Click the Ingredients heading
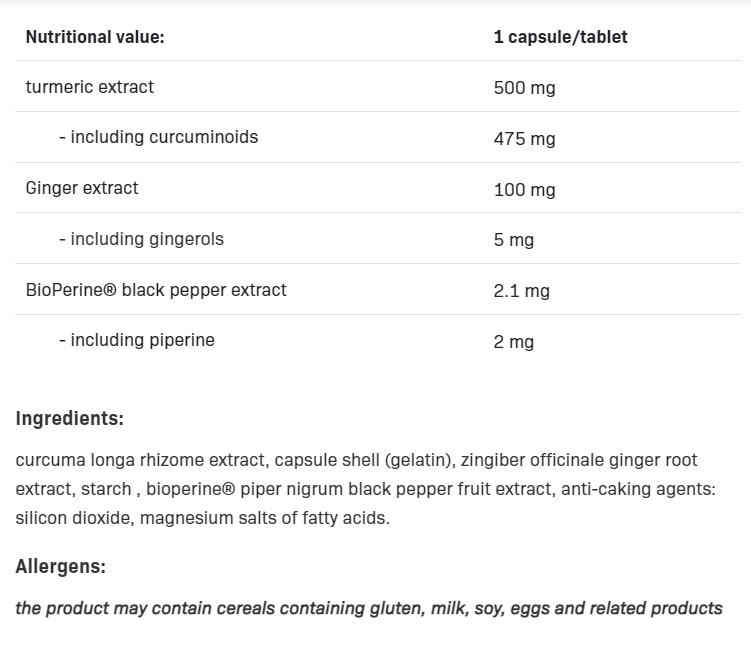The image size is (751, 665). pos(70,418)
